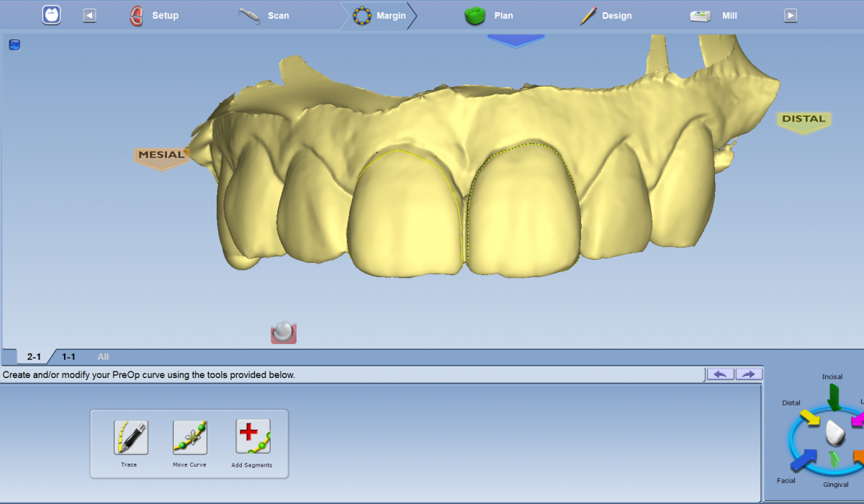
Task: Open the home tooth icon at top left
Action: click(51, 15)
